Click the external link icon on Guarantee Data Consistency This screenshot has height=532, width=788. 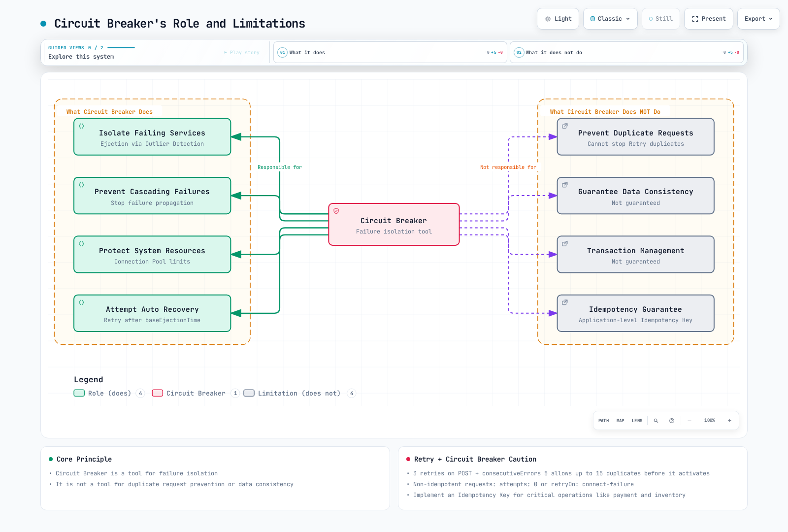pyautogui.click(x=565, y=185)
